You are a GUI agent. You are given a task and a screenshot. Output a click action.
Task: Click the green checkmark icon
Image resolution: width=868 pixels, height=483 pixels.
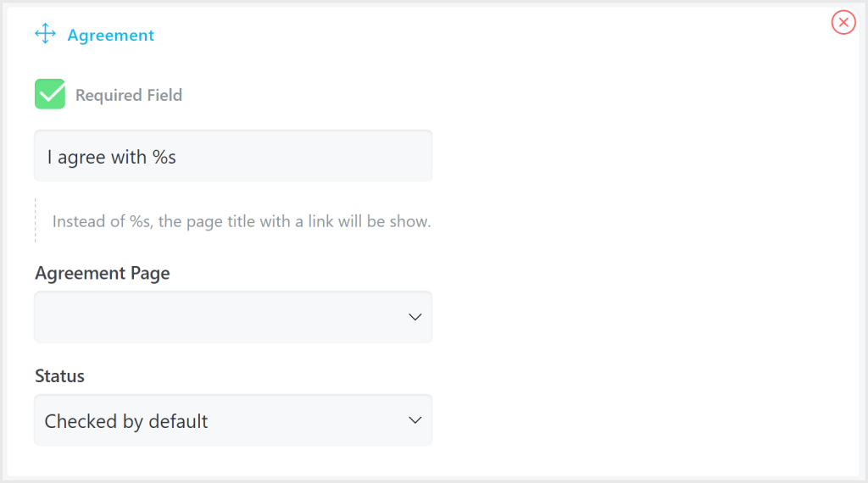click(50, 94)
